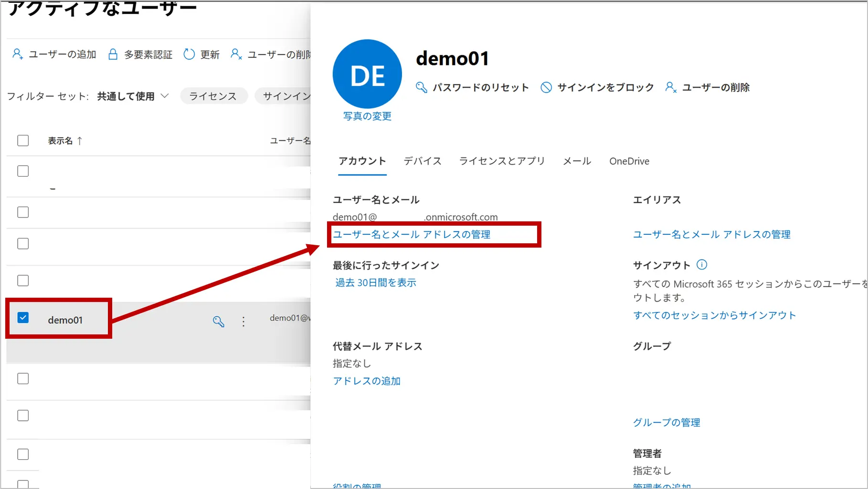Viewport: 868px width, 489px height.
Task: Uncheck the demo01 user checkbox
Action: pos(23,318)
